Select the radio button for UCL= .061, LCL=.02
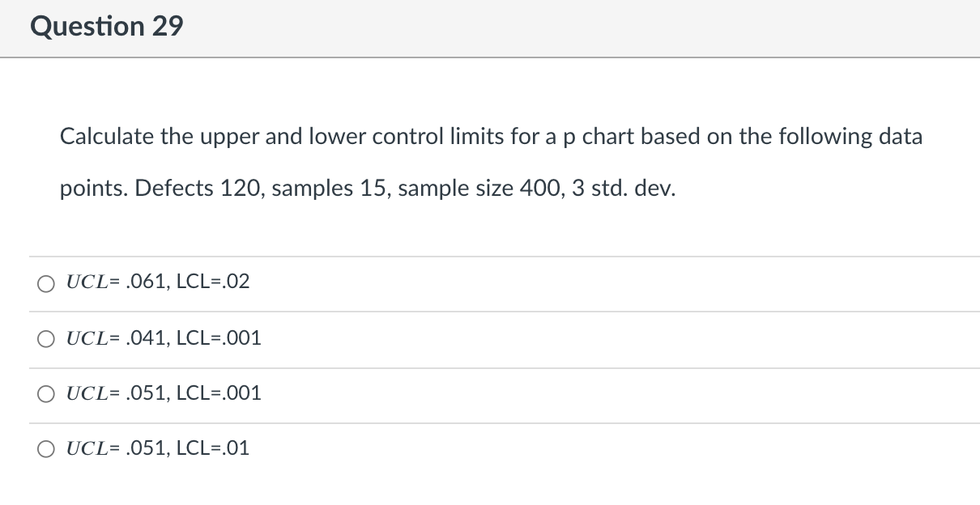 (x=46, y=283)
